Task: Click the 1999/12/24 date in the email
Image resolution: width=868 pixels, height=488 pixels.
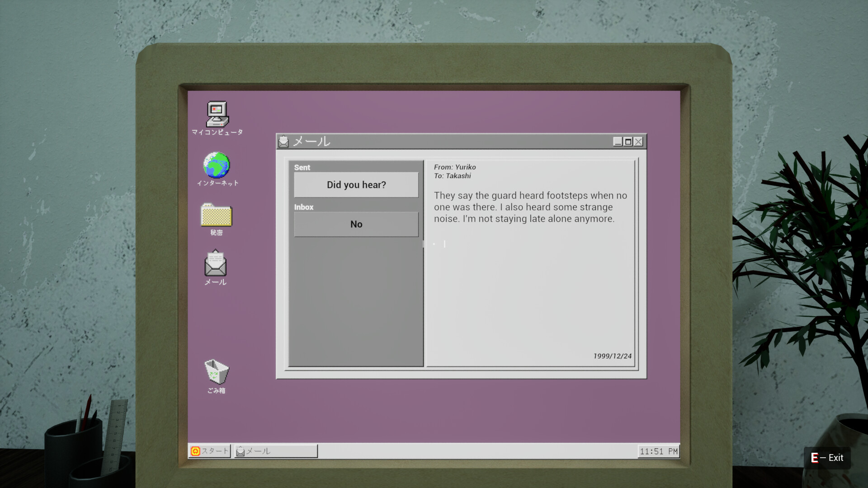Action: pyautogui.click(x=612, y=356)
